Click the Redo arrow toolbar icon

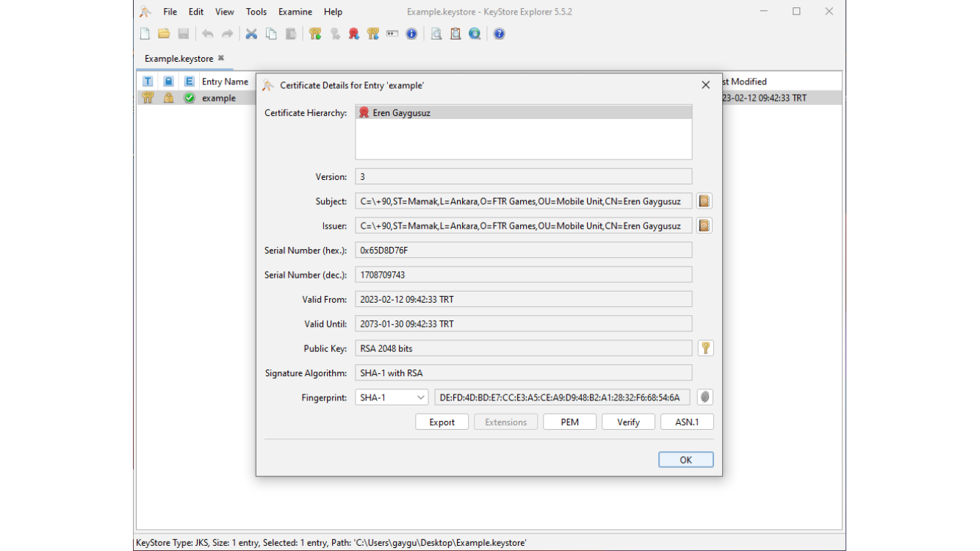(228, 34)
